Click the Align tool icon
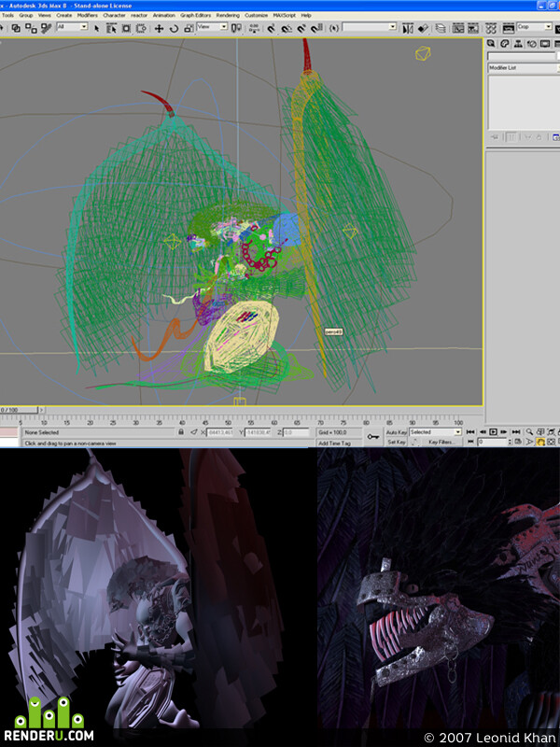This screenshot has width=560, height=747. (x=423, y=29)
